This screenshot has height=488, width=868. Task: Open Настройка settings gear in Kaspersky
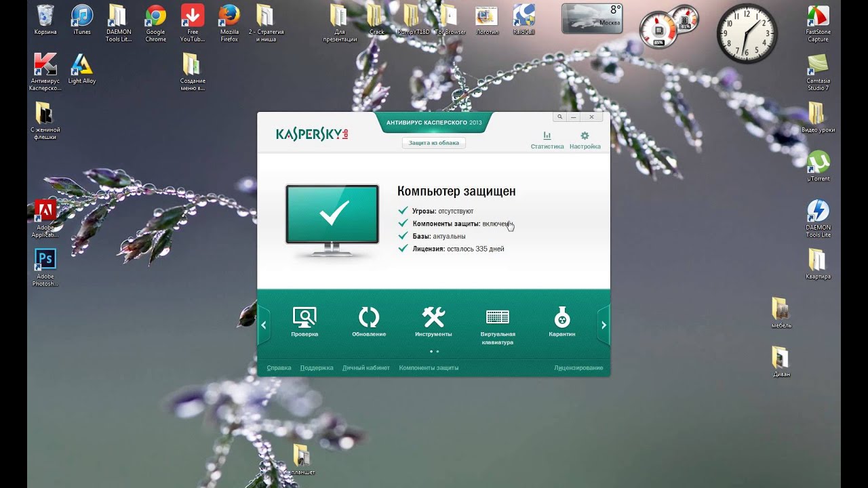click(x=585, y=140)
